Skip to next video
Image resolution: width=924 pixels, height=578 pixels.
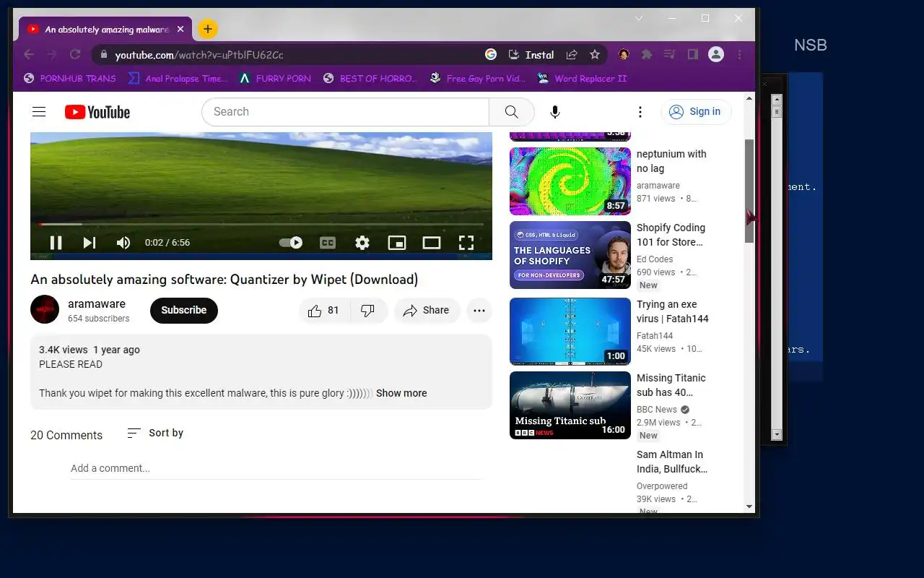click(x=90, y=243)
